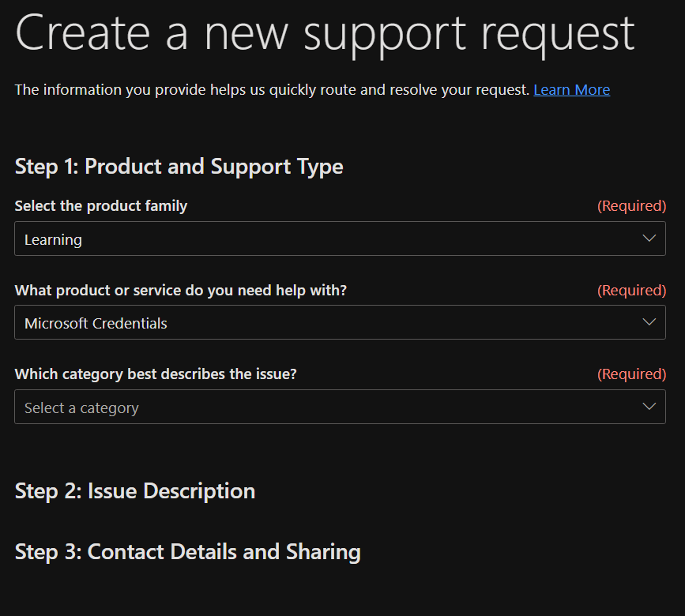Click the 'Step 1: Product and Support Type' heading
Image resolution: width=685 pixels, height=616 pixels.
(x=179, y=167)
